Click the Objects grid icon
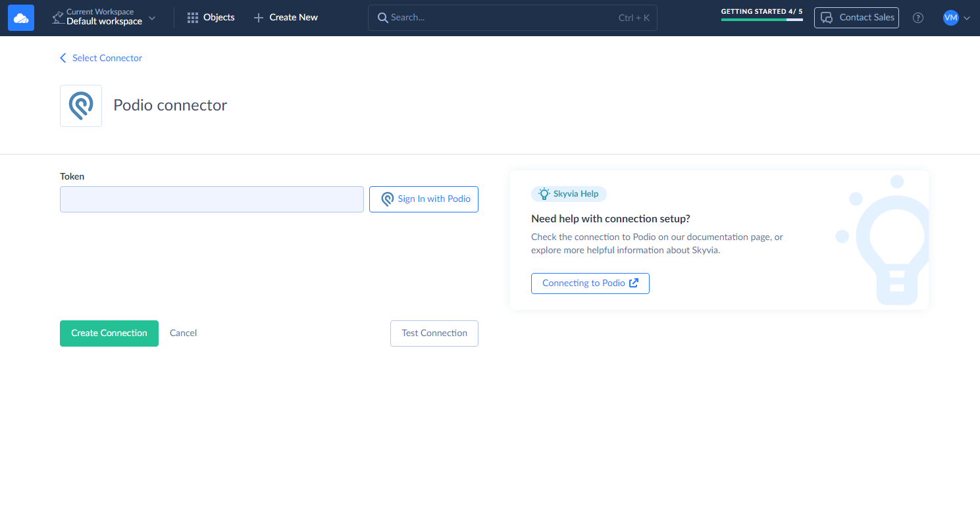The height and width of the screenshot is (517, 980). click(x=193, y=18)
